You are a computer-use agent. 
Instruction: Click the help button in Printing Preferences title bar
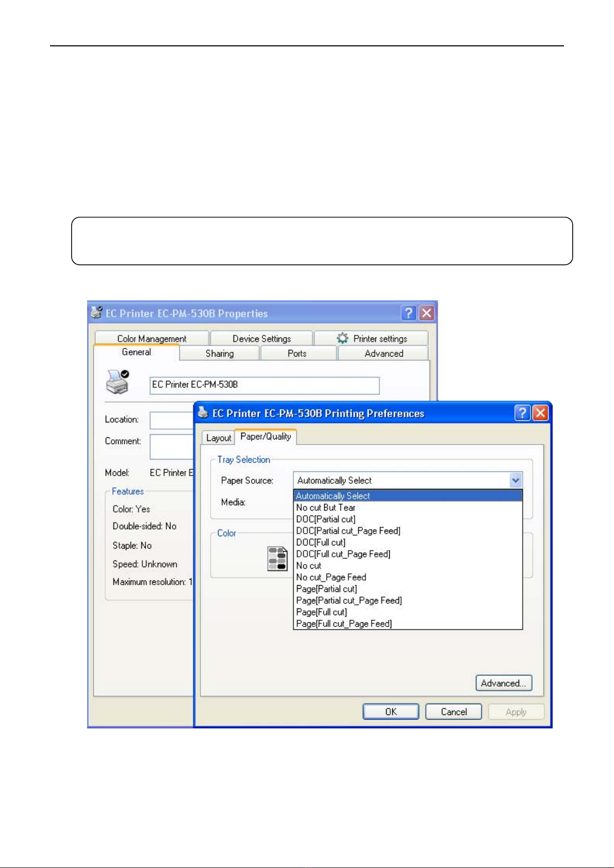[522, 413]
